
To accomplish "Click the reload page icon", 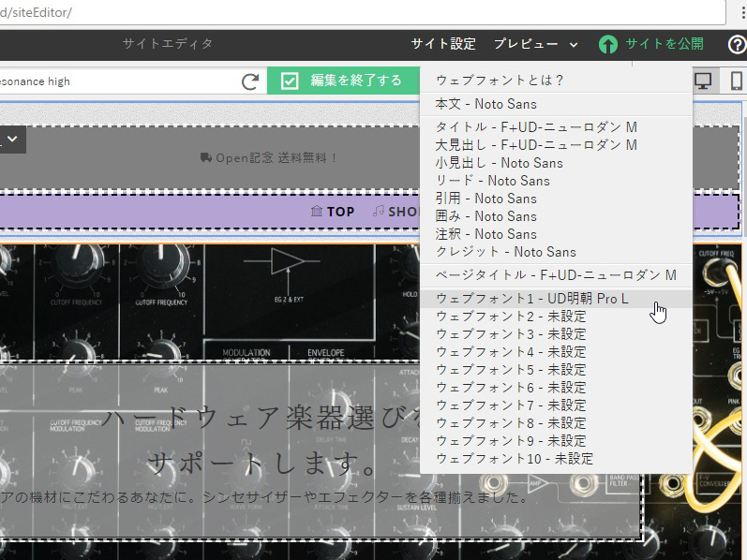I will [x=250, y=81].
